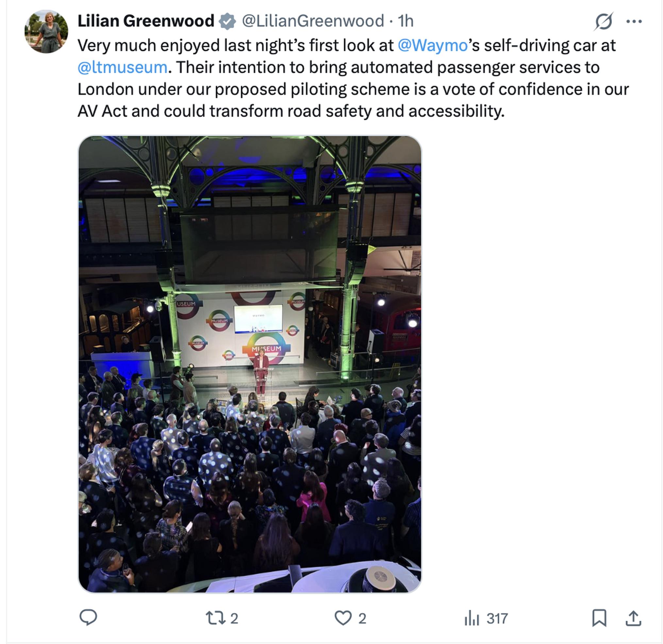View analytics via the 317 views icon
Image resolution: width=663 pixels, height=644 pixels.
(x=472, y=618)
